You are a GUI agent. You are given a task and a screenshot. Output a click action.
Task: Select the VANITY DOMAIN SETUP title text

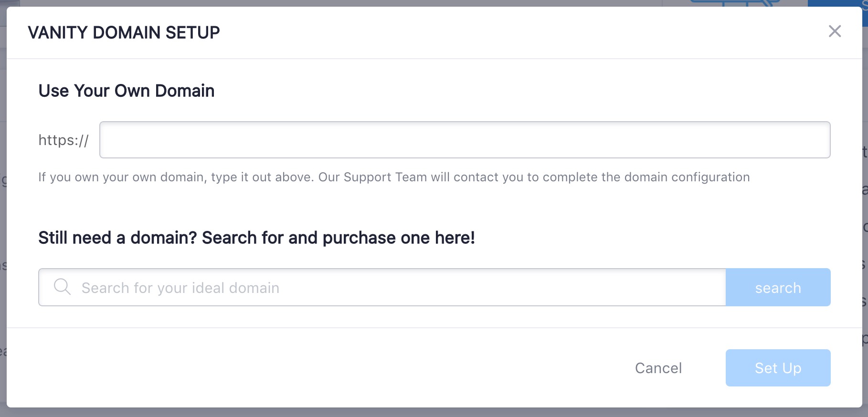tap(124, 32)
